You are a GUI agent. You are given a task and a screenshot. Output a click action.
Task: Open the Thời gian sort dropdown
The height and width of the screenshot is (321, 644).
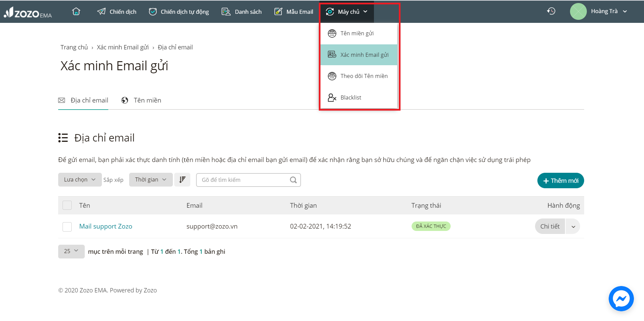point(151,180)
